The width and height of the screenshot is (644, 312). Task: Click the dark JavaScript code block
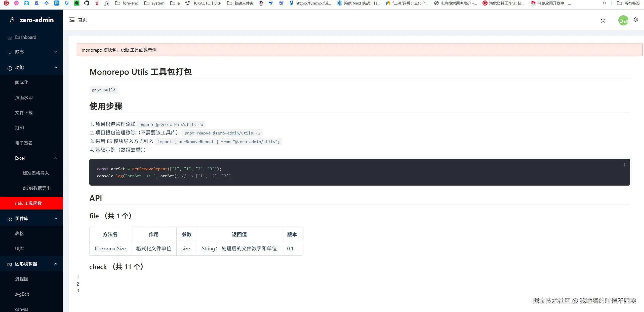(359, 172)
